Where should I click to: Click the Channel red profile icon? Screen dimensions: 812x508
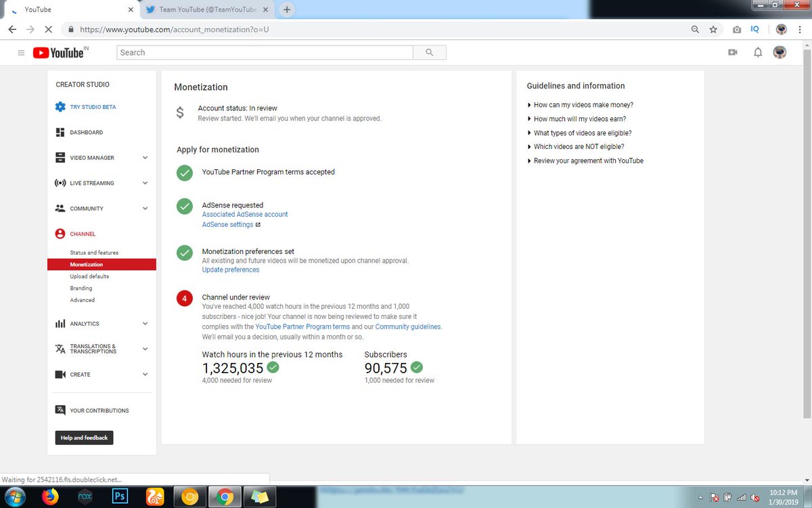pos(60,234)
